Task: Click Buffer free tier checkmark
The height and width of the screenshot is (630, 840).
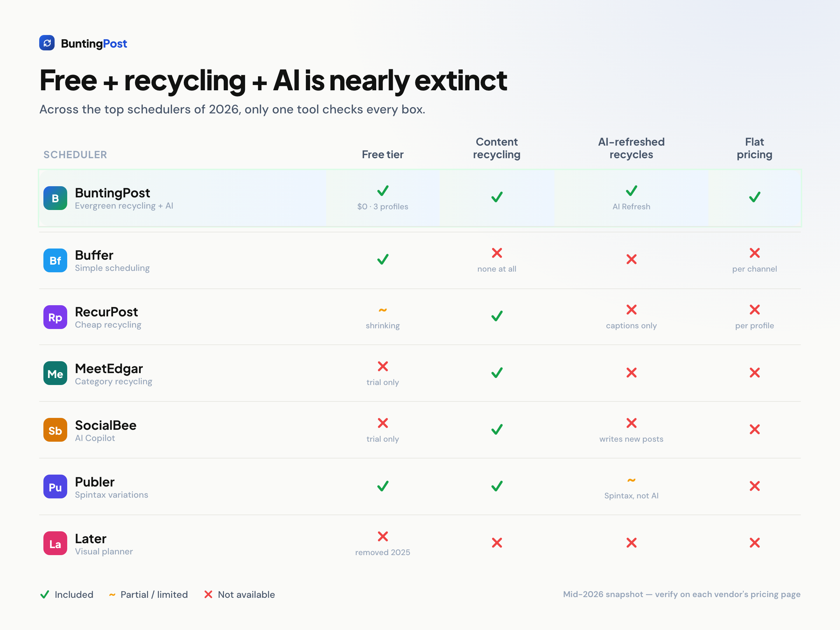Action: (x=383, y=259)
